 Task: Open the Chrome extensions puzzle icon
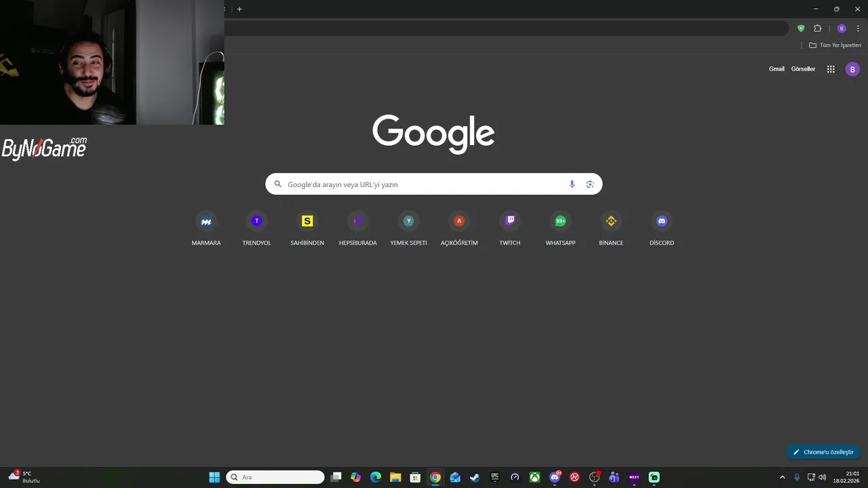(x=817, y=28)
